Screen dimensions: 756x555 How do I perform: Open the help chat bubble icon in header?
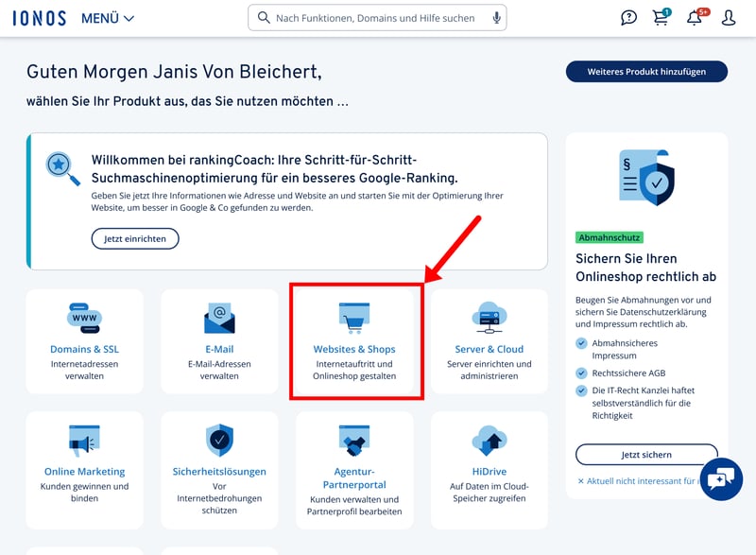click(628, 18)
